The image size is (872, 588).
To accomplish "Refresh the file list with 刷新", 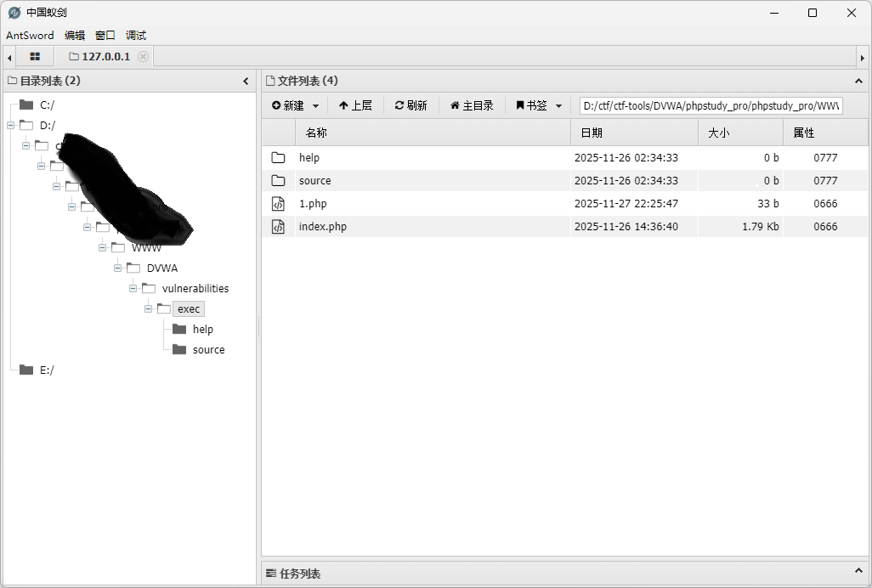I will coord(411,105).
